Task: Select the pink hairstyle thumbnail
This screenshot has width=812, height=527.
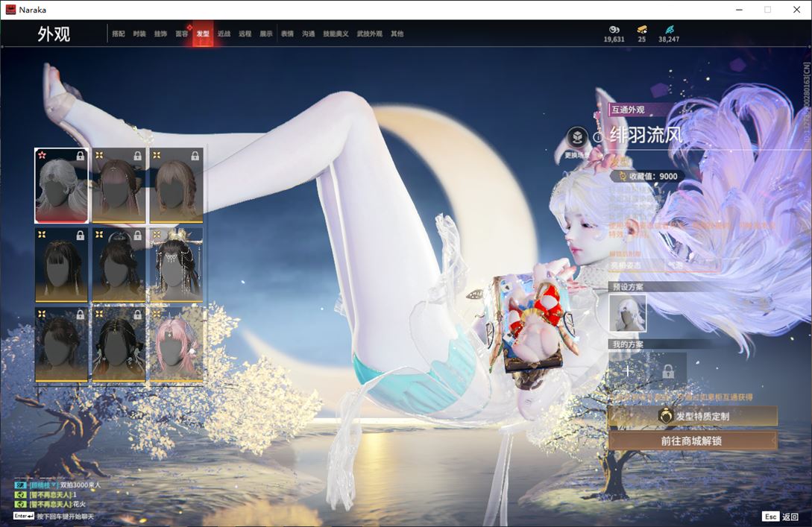Action: click(x=176, y=345)
